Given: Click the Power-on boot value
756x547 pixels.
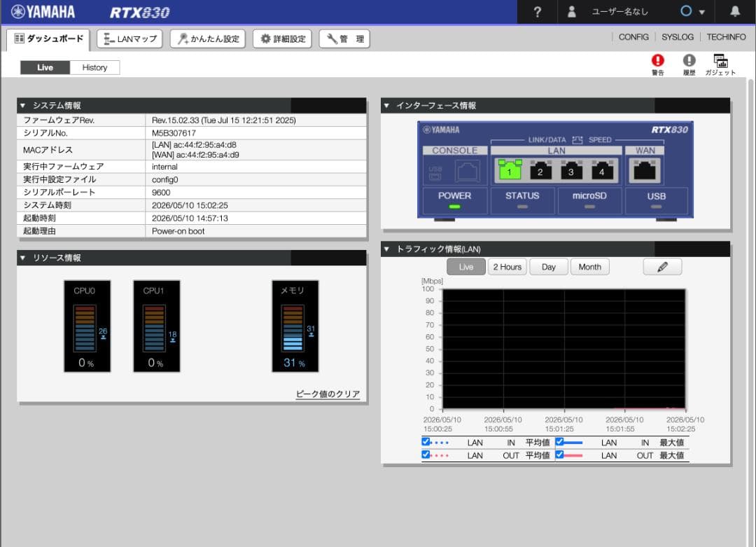Looking at the screenshot, I should click(x=178, y=231).
